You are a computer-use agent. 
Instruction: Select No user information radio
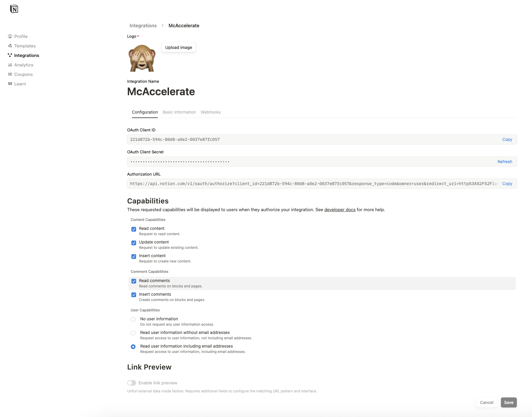[x=133, y=319]
